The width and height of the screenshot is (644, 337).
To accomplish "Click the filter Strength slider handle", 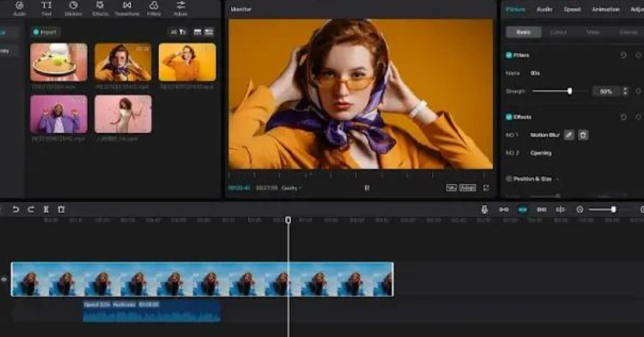I will coord(569,91).
